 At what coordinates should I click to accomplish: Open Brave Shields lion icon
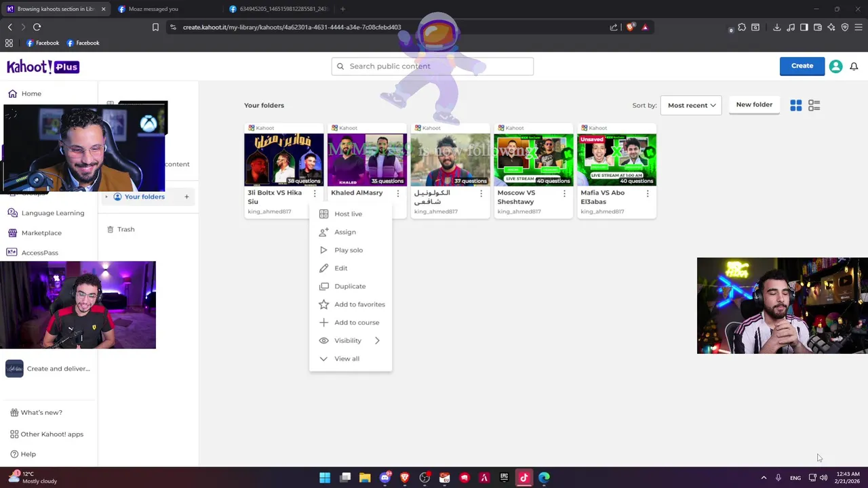point(630,27)
